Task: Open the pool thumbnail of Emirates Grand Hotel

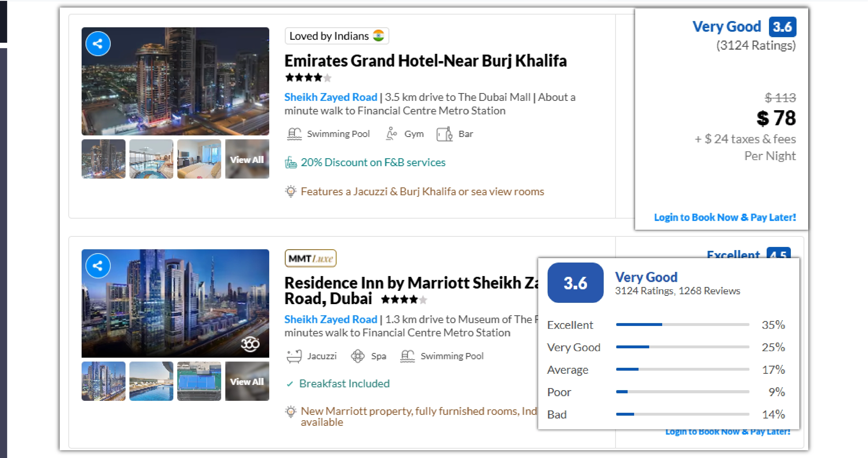Action: [151, 159]
